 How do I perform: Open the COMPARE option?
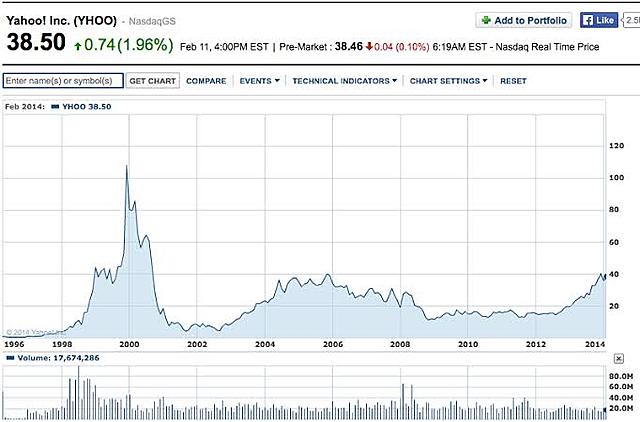[206, 81]
